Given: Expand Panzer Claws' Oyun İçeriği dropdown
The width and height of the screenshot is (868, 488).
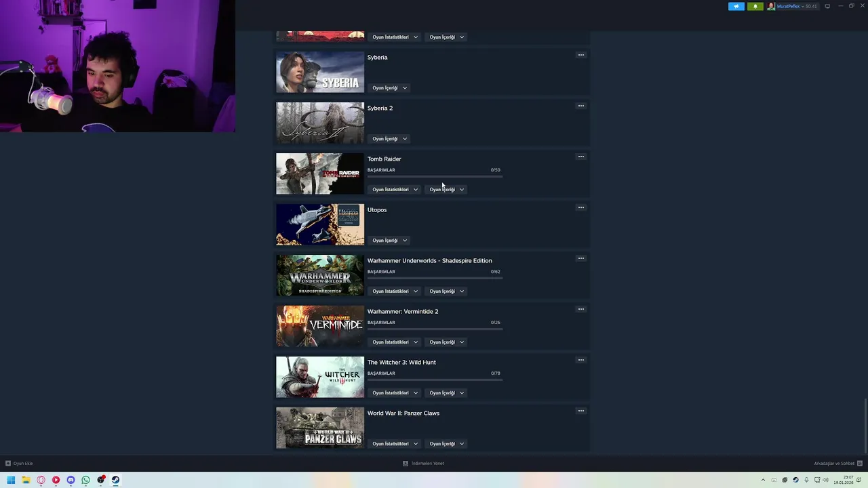Looking at the screenshot, I should click(446, 444).
